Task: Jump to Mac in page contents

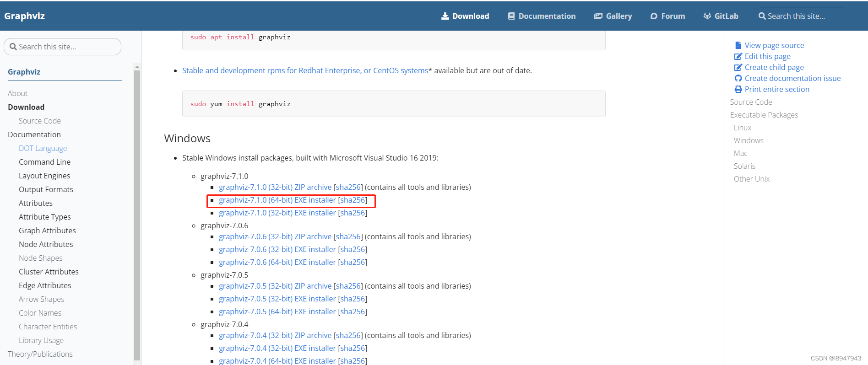Action: coord(741,153)
